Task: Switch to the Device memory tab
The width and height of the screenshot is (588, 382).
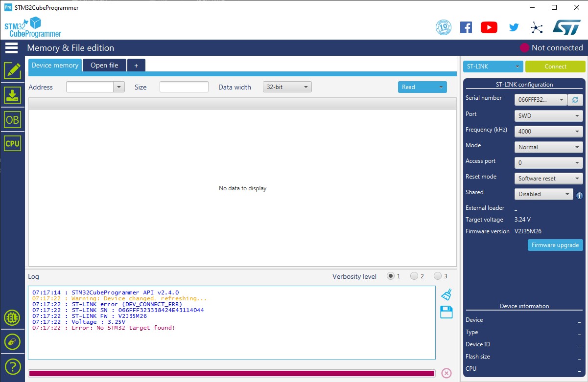Action: tap(55, 65)
